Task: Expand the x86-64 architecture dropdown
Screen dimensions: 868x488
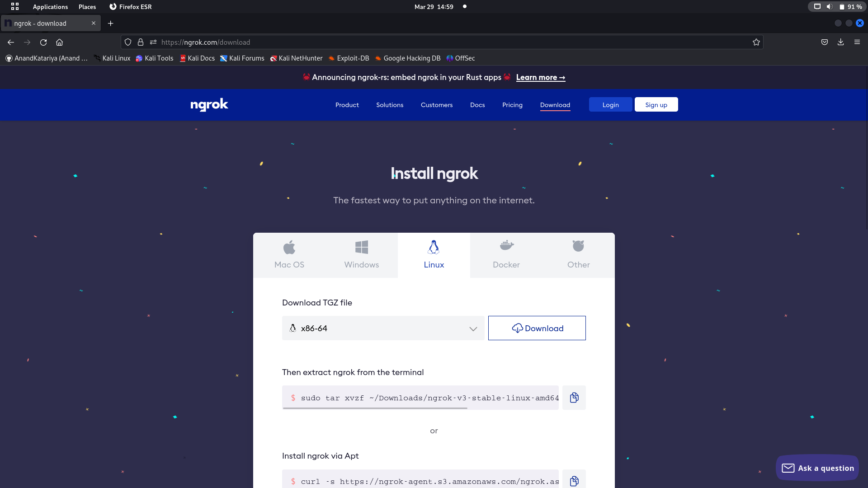Action: tap(383, 328)
